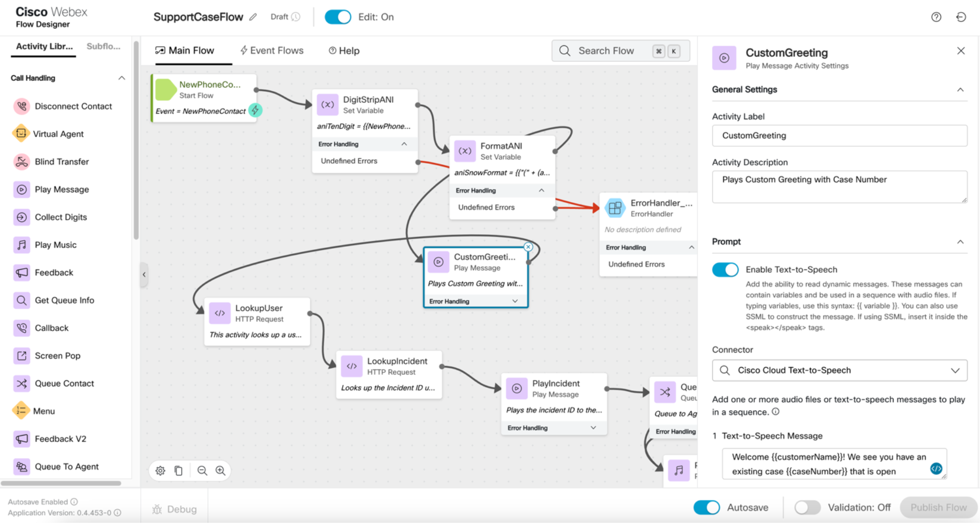Select the Play Message activity icon
This screenshot has width=980, height=523.
click(x=21, y=189)
